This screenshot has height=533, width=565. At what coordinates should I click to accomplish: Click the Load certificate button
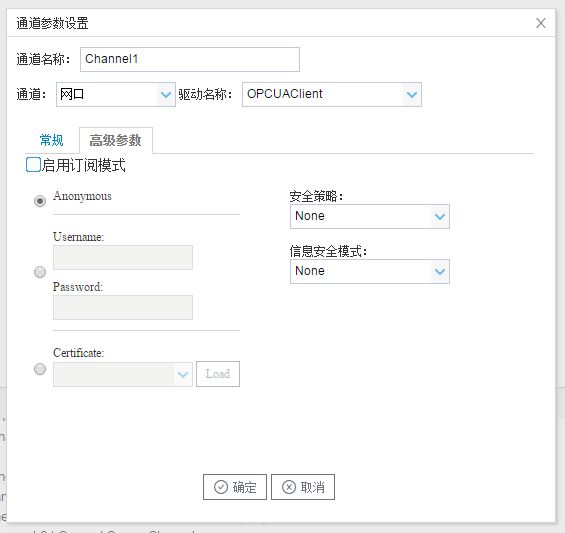point(218,374)
